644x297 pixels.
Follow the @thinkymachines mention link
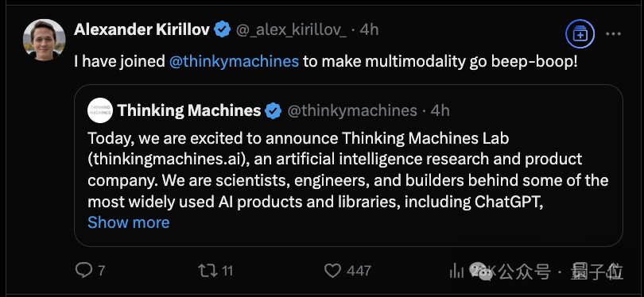click(234, 61)
